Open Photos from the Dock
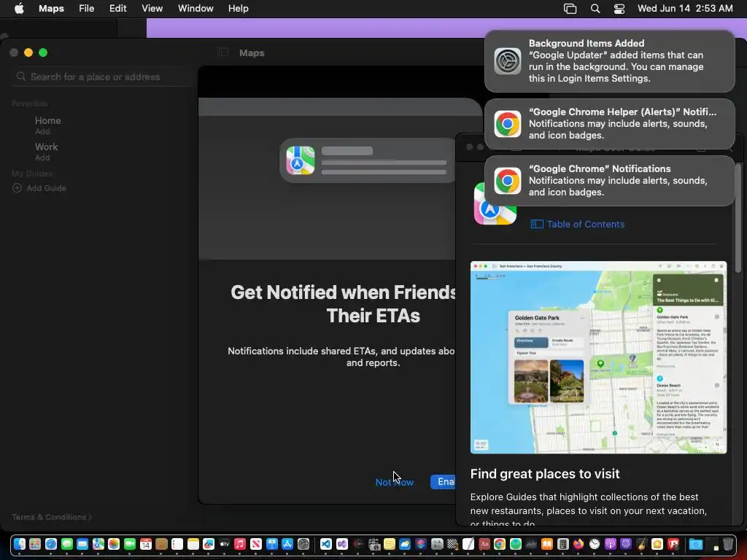Screen dimensions: 747x560 [x=114, y=544]
